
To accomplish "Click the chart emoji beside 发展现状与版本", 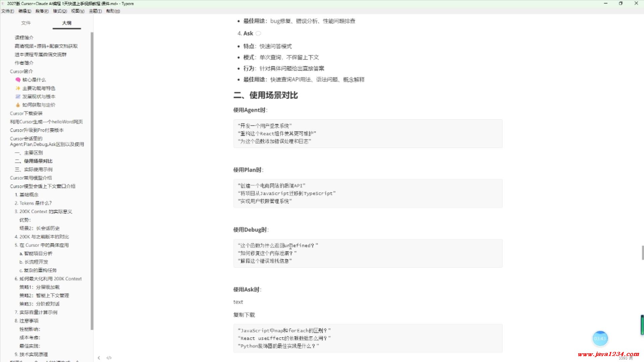I will (18, 97).
